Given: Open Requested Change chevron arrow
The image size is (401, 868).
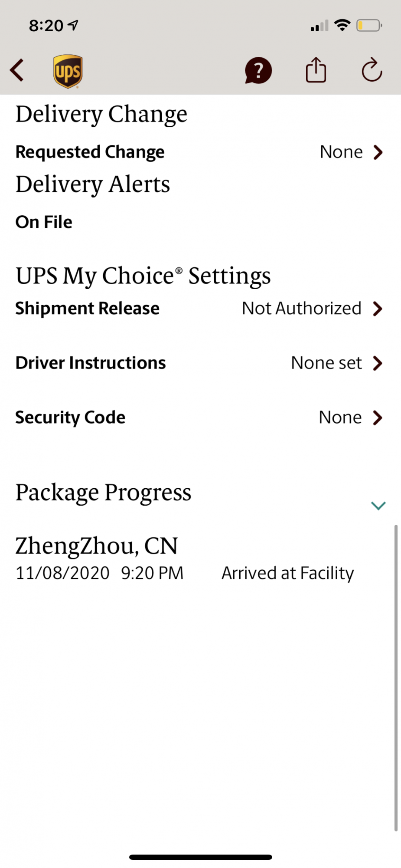Looking at the screenshot, I should pyautogui.click(x=378, y=152).
